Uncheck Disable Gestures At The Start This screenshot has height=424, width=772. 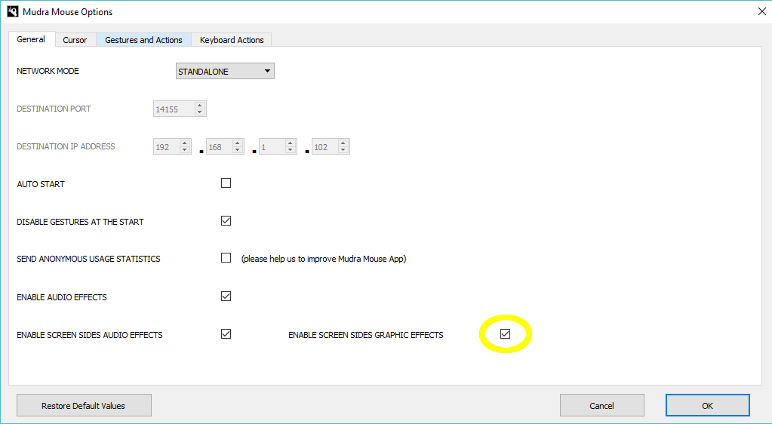[x=226, y=221]
